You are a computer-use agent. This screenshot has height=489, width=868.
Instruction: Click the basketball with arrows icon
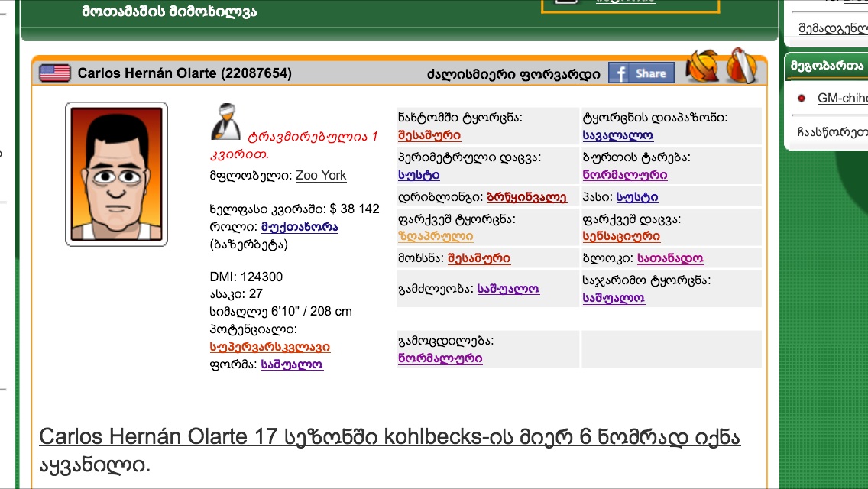(702, 66)
